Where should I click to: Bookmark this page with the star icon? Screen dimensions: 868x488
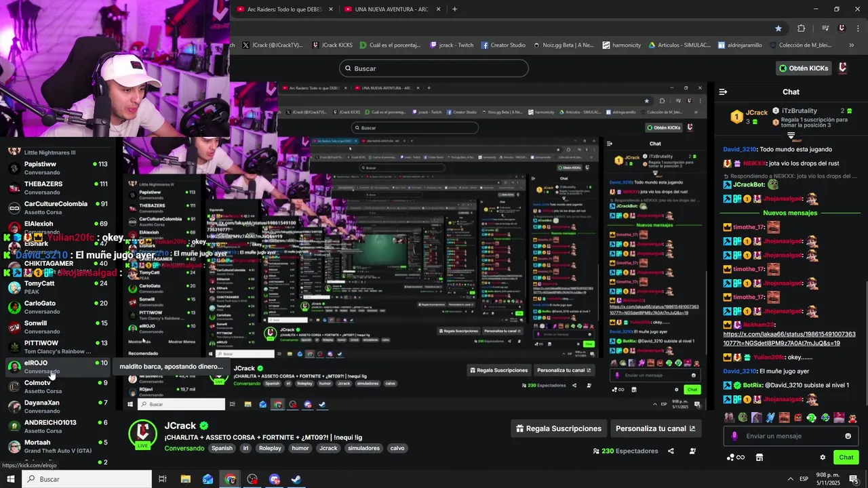(778, 28)
